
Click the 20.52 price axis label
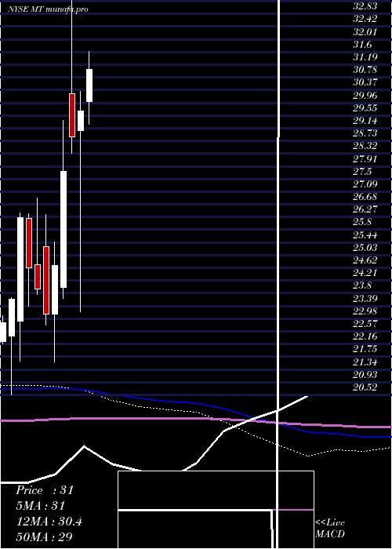[365, 387]
